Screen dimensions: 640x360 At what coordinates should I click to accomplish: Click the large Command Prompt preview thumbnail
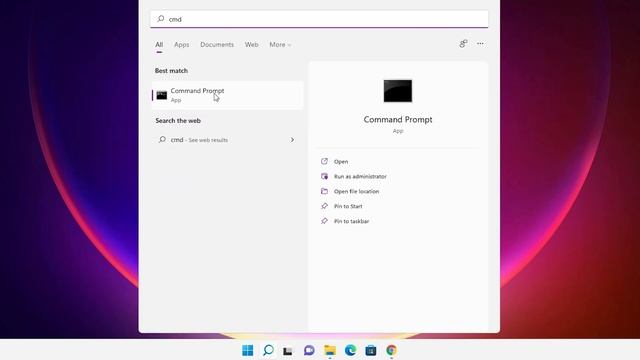click(398, 91)
